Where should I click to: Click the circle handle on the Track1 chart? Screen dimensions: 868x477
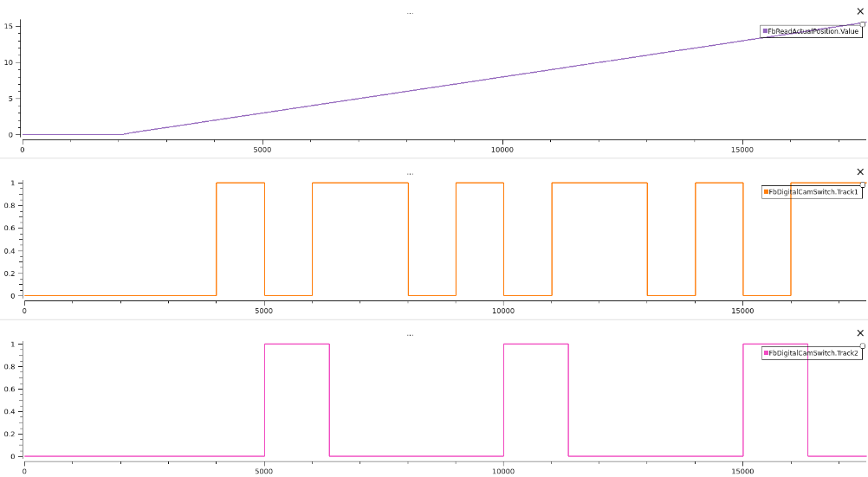pos(863,184)
